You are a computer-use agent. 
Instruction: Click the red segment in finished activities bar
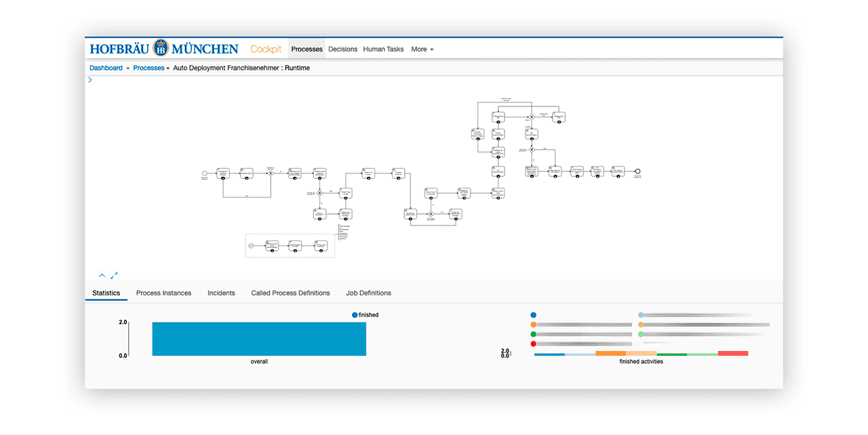(732, 354)
